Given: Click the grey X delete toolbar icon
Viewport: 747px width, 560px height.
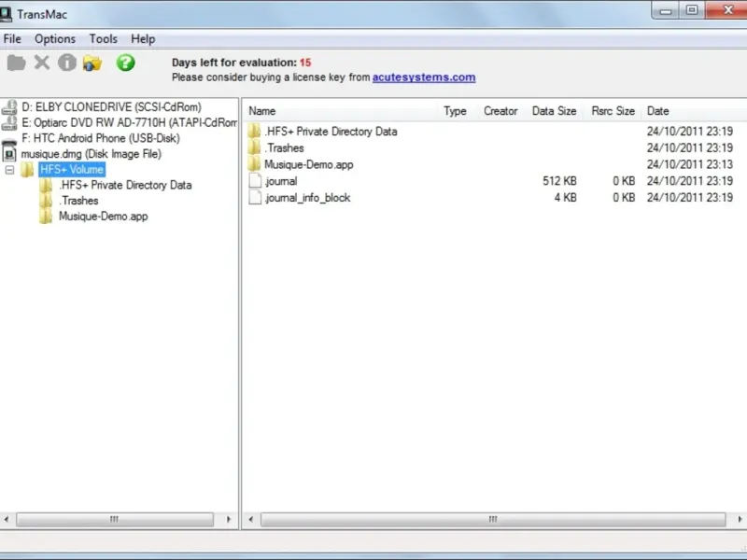Looking at the screenshot, I should [42, 63].
